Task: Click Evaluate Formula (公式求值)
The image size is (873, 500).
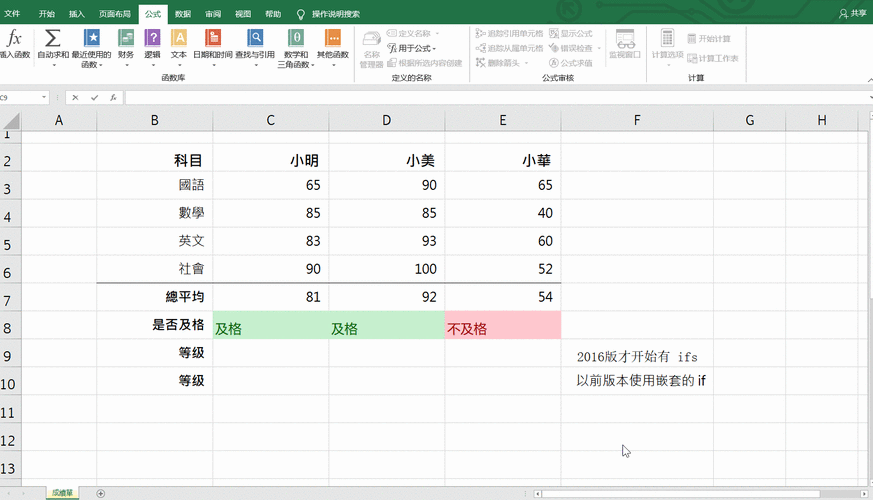Action: 571,63
